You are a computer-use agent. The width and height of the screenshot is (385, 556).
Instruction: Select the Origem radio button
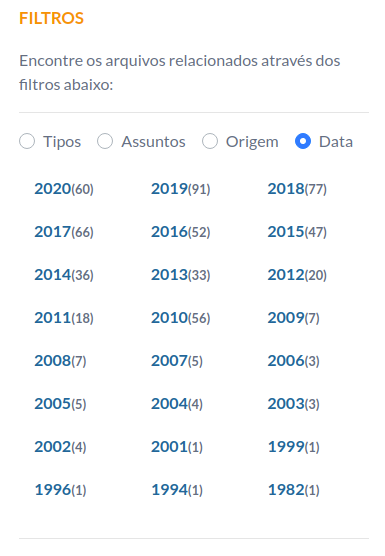click(210, 141)
